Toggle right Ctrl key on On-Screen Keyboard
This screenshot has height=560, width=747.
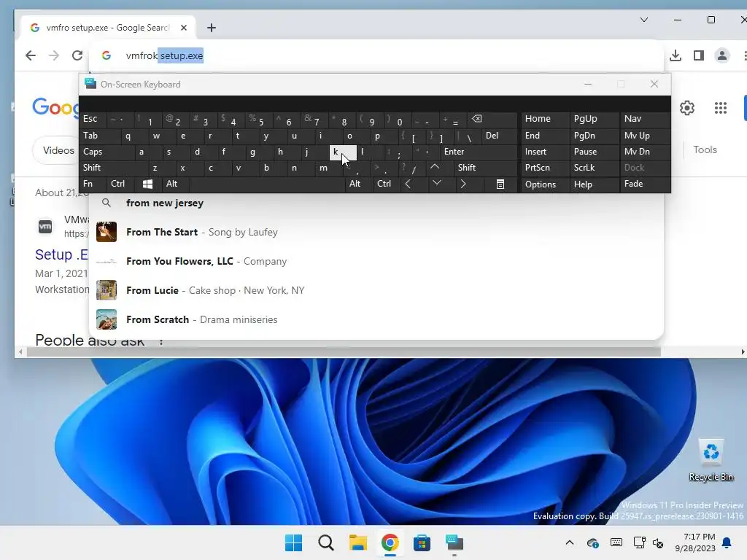385,184
